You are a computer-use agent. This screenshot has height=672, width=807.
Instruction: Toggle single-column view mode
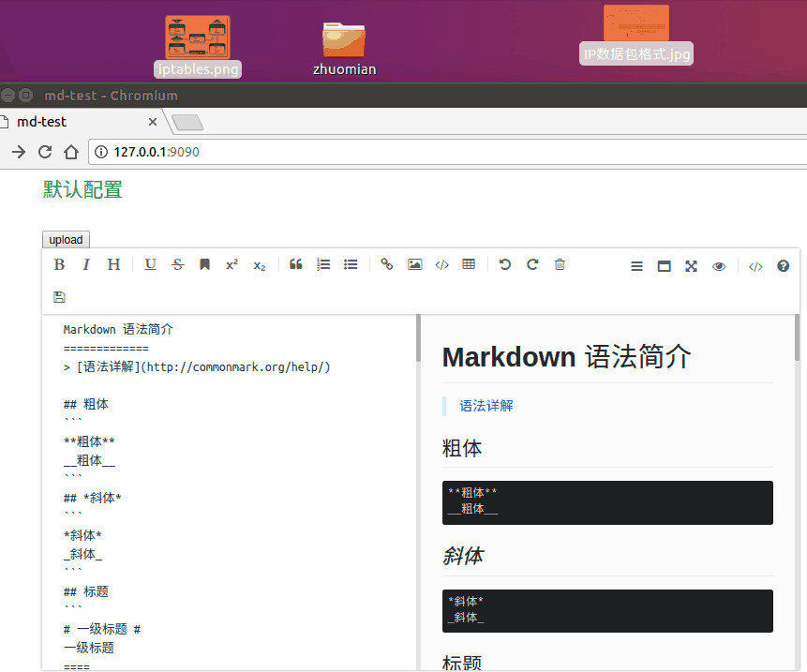point(665,266)
